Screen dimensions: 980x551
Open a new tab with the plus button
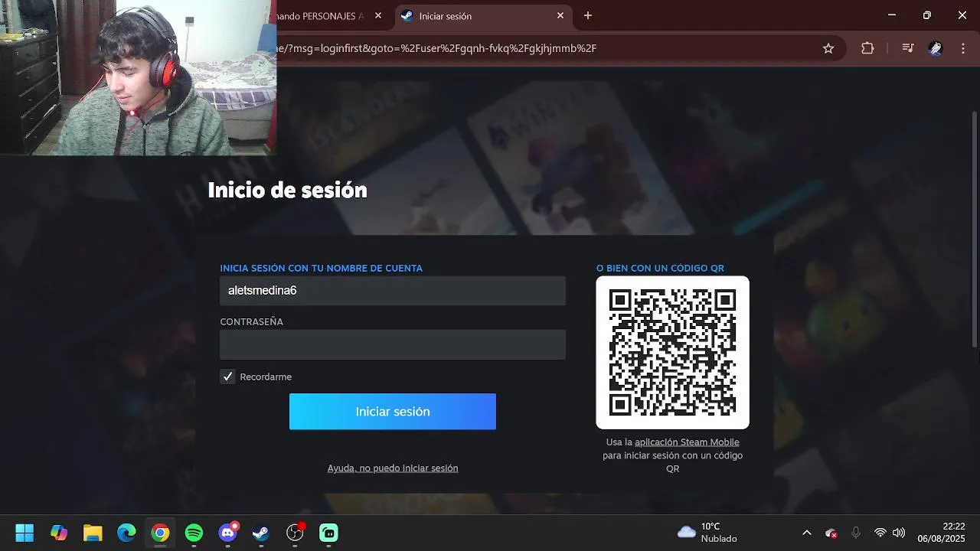[588, 15]
